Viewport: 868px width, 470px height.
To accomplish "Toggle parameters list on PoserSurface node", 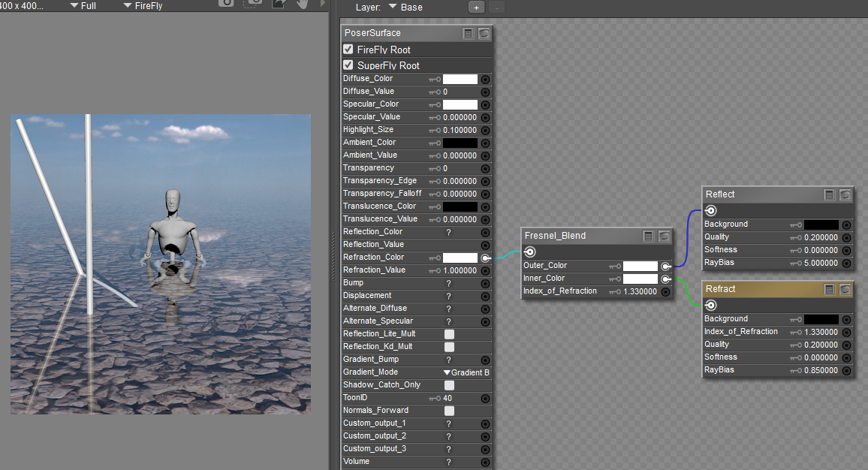I will (469, 34).
